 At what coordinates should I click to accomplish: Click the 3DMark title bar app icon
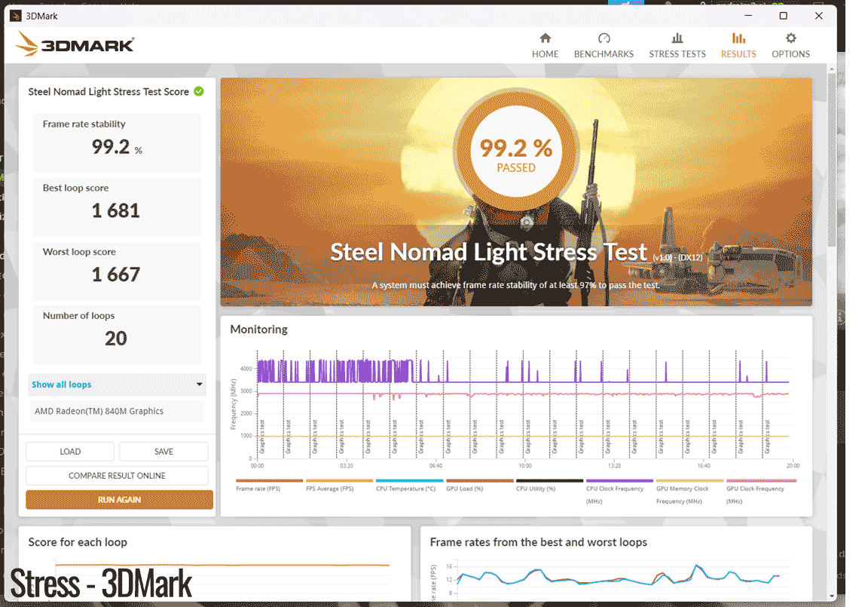[16, 16]
